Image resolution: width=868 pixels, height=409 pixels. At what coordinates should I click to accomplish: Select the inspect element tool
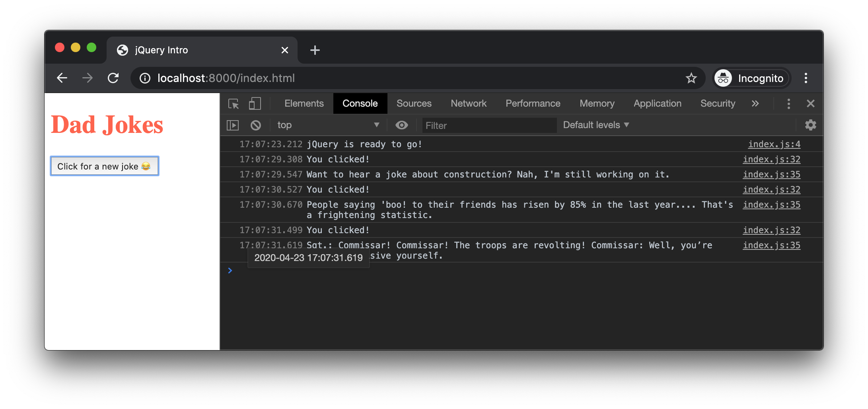coord(233,103)
